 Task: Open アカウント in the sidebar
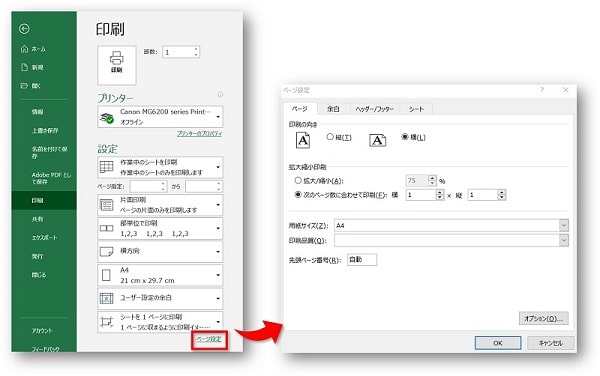coord(42,330)
